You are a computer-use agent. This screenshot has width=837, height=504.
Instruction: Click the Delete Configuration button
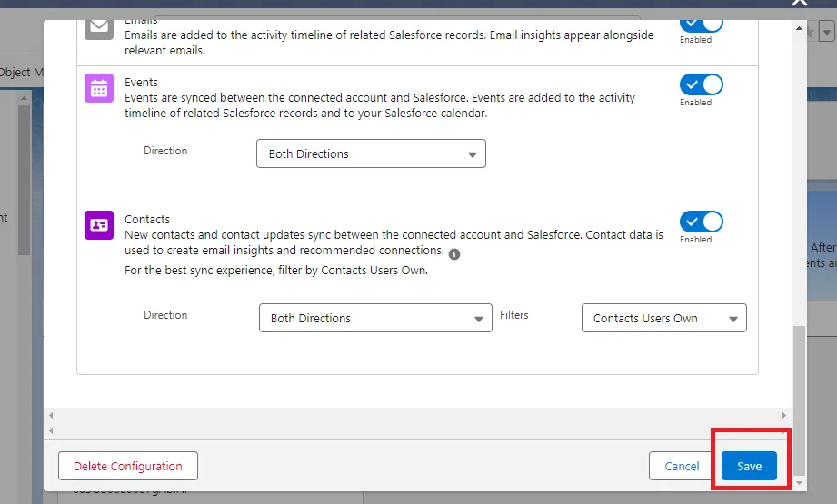tap(128, 466)
